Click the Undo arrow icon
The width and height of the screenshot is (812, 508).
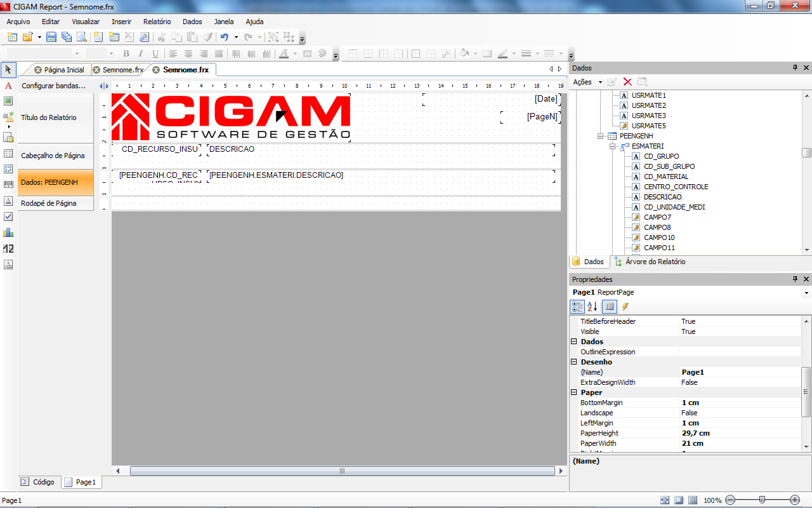coord(224,37)
